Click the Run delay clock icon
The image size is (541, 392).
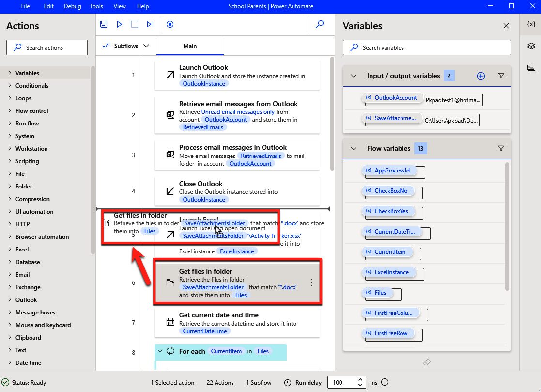287,382
